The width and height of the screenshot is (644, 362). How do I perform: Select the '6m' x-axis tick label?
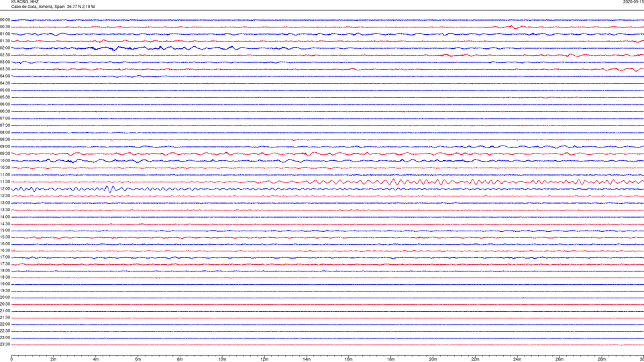(138, 359)
